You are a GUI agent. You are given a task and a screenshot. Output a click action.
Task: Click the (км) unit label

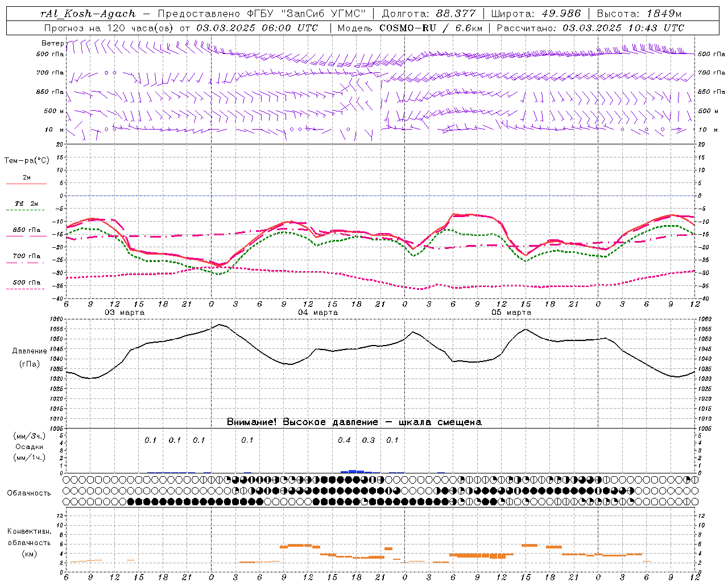click(x=30, y=554)
